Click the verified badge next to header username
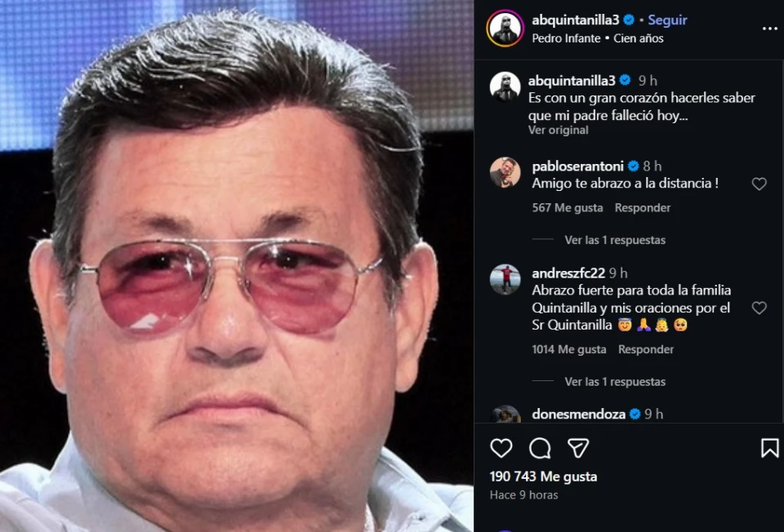Screen dimensions: 784x532 tap(629, 20)
